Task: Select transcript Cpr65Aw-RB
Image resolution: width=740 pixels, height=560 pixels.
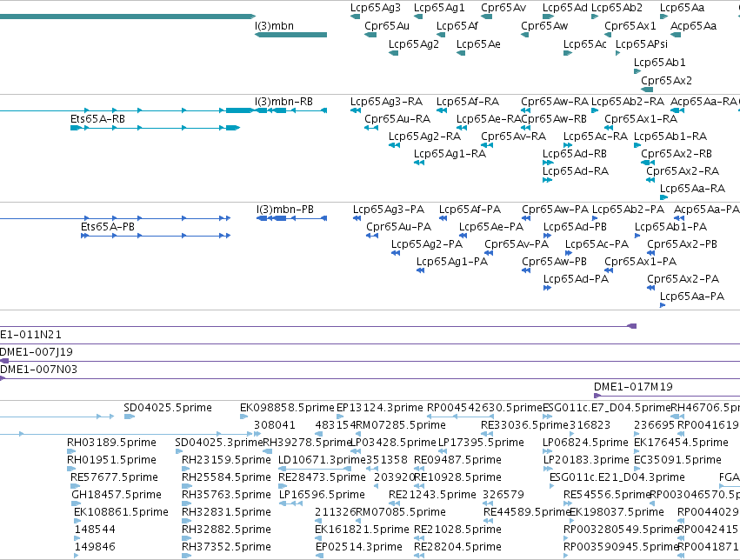Action: (x=554, y=119)
